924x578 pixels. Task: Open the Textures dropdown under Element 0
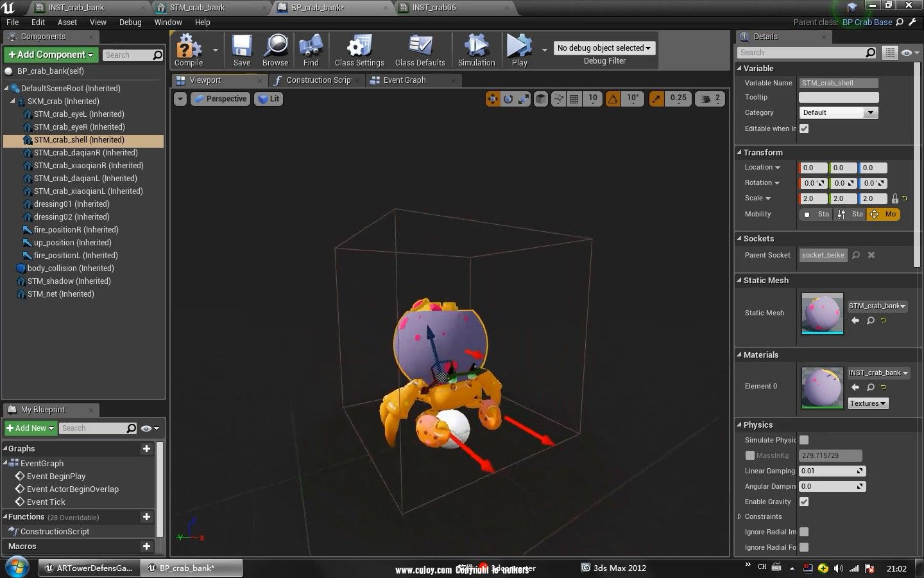tap(868, 403)
